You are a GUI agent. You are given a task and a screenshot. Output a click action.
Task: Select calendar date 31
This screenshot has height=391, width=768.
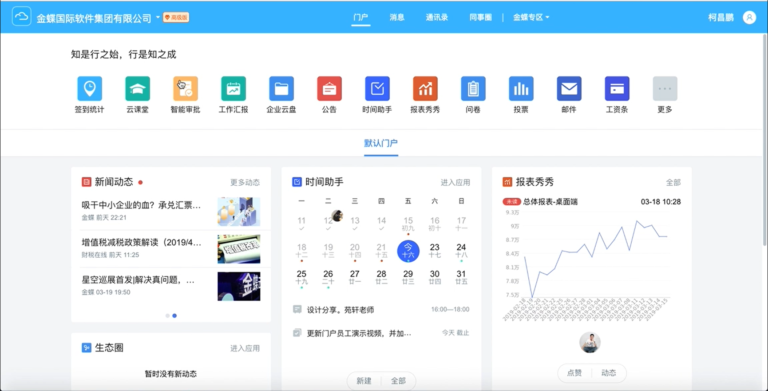(461, 277)
